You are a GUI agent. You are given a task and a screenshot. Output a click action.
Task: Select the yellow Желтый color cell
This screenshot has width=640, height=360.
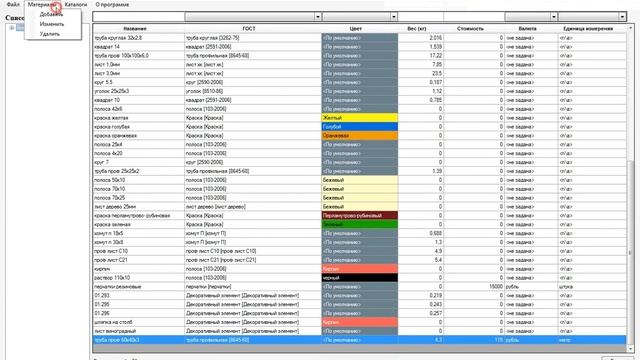tap(360, 118)
